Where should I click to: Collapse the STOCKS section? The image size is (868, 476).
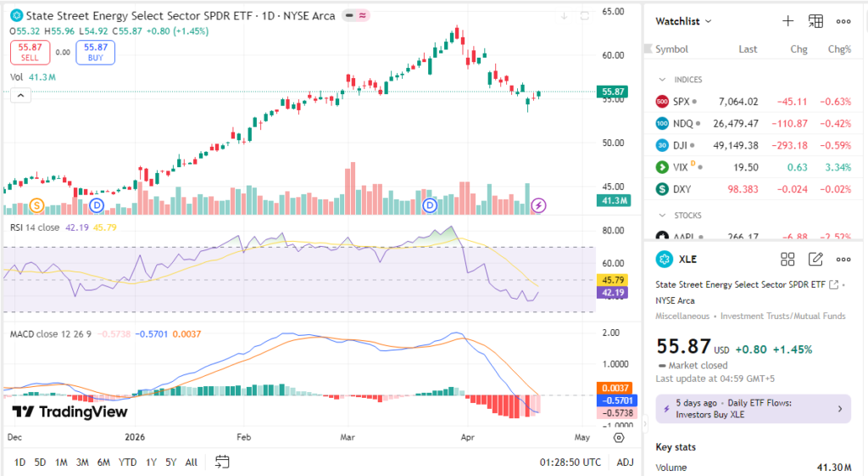[x=663, y=216]
